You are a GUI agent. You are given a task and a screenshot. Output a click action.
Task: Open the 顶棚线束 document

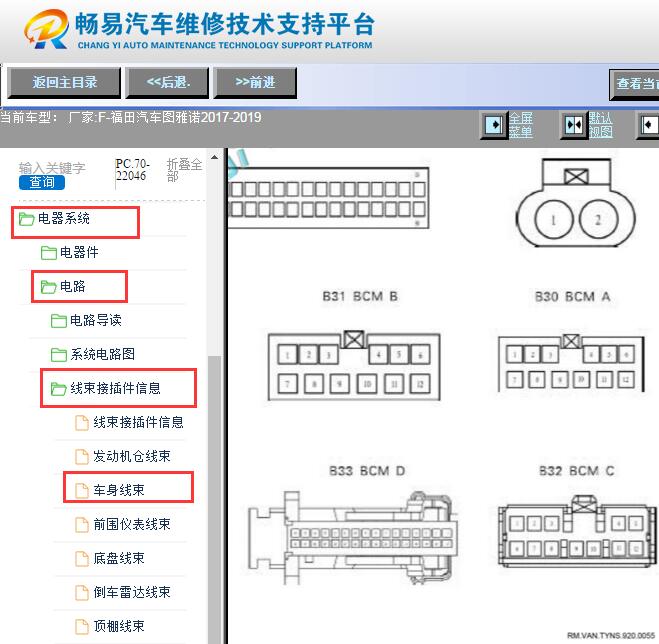(x=119, y=626)
